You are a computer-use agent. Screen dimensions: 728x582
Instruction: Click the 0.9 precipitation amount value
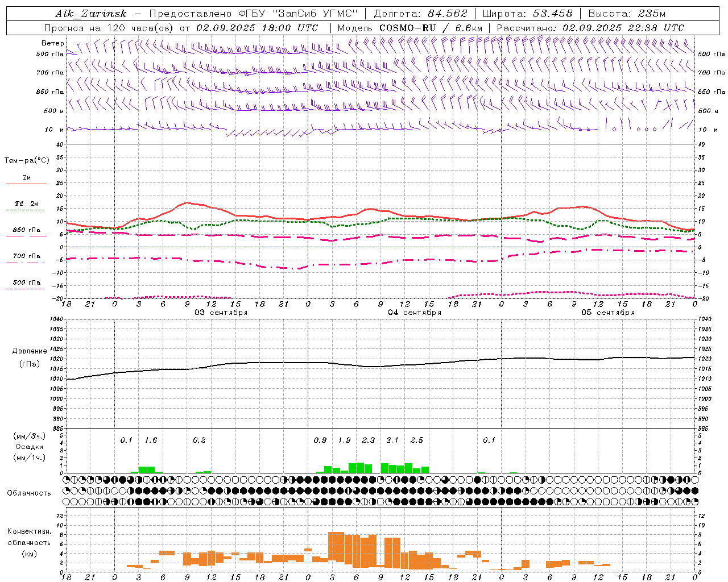point(320,440)
